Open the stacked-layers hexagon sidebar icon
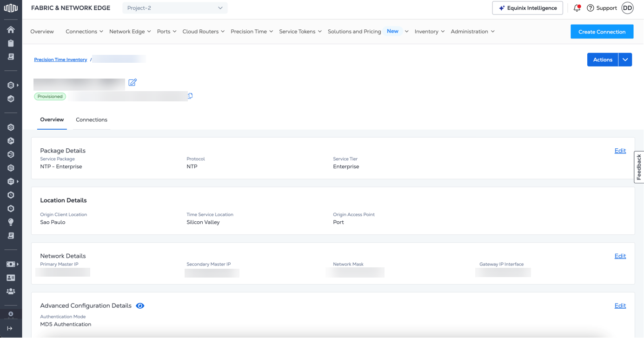Viewport: 644px width, 338px height. tap(11, 85)
